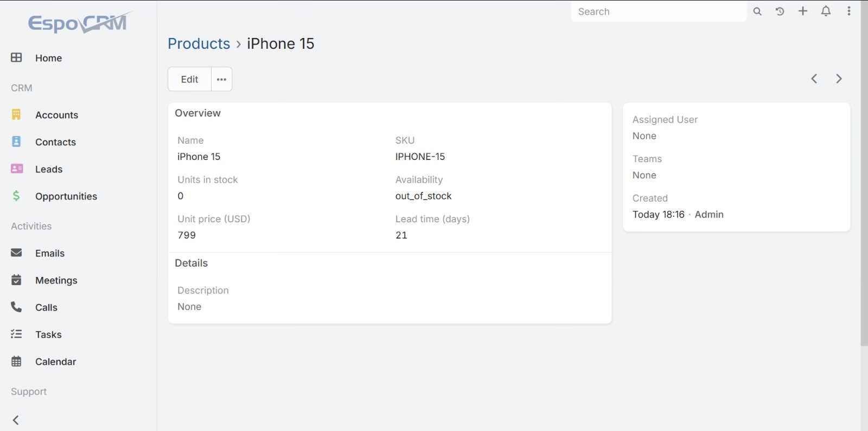The image size is (868, 431).
Task: Click the Units in stock value 0
Action: click(181, 196)
